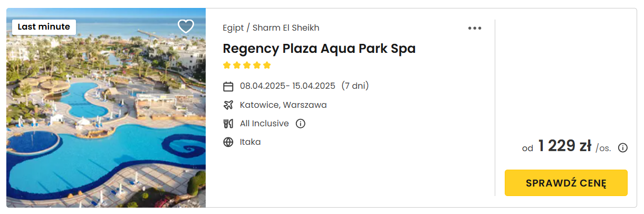The width and height of the screenshot is (644, 214).
Task: Click the (7 dni) duration text
Action: tap(355, 86)
